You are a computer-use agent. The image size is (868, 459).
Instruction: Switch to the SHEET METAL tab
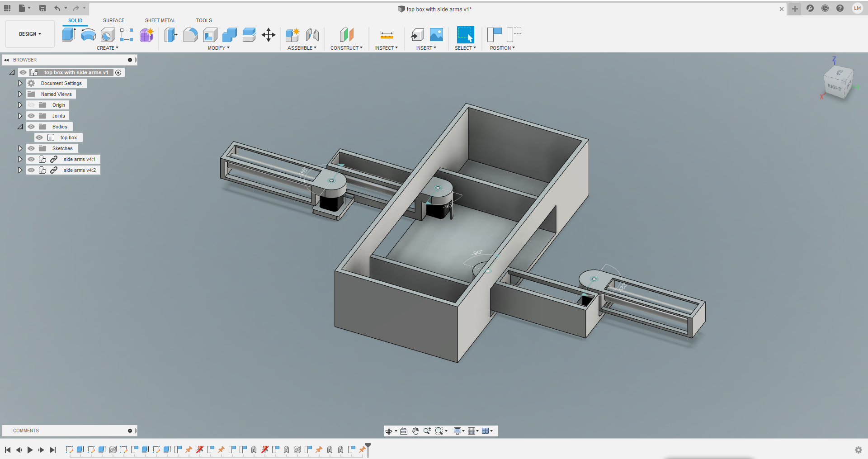pyautogui.click(x=160, y=20)
